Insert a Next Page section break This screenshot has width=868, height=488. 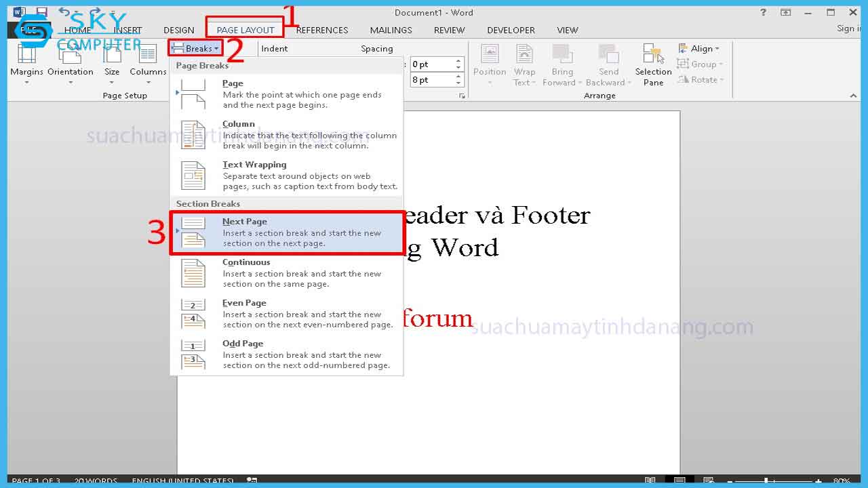click(x=286, y=232)
